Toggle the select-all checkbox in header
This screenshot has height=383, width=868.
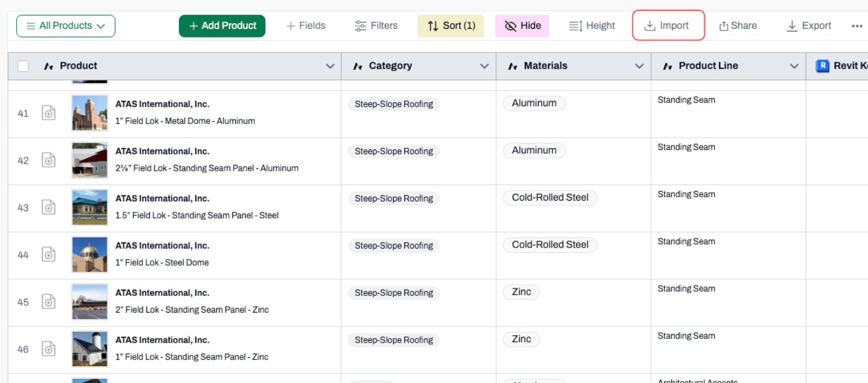tap(23, 66)
